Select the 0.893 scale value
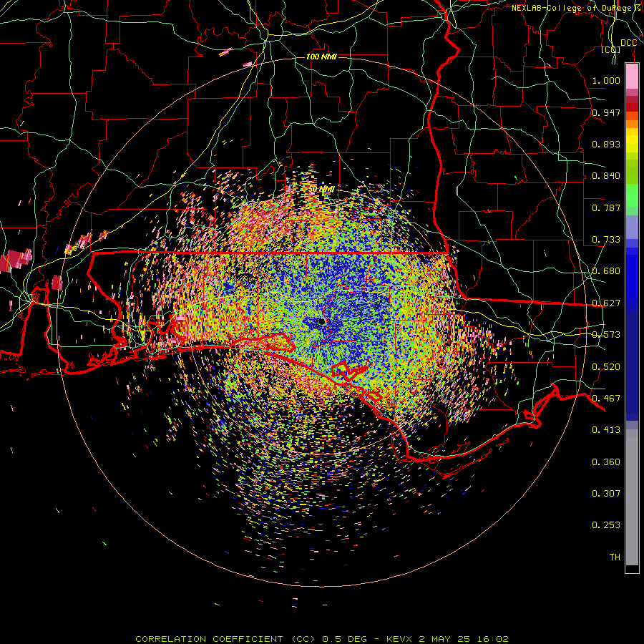This screenshot has width=644, height=644. [x=606, y=144]
